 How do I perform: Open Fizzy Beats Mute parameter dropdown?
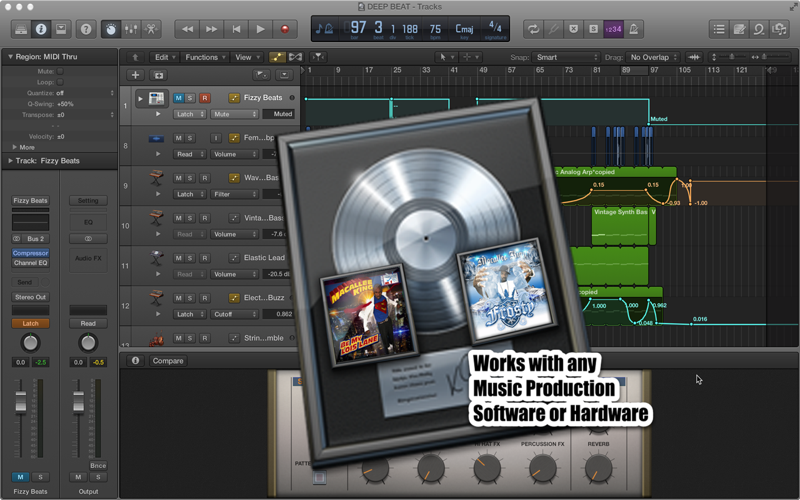point(234,114)
